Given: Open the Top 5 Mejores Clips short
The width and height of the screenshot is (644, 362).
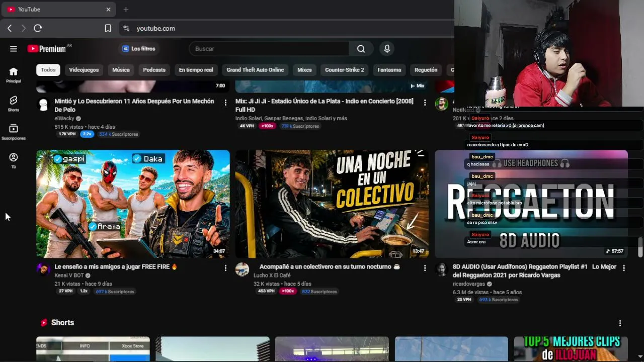Looking at the screenshot, I should tap(571, 349).
